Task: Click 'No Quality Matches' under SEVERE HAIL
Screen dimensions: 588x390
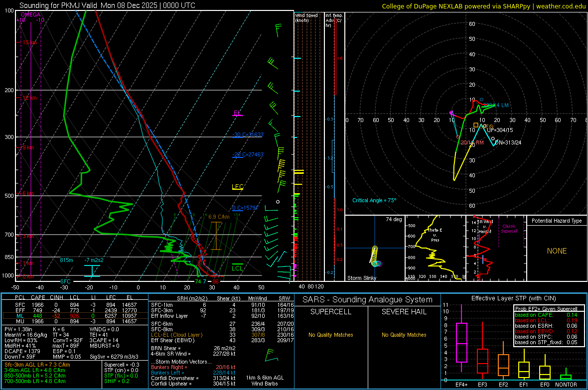Action: 404,335
